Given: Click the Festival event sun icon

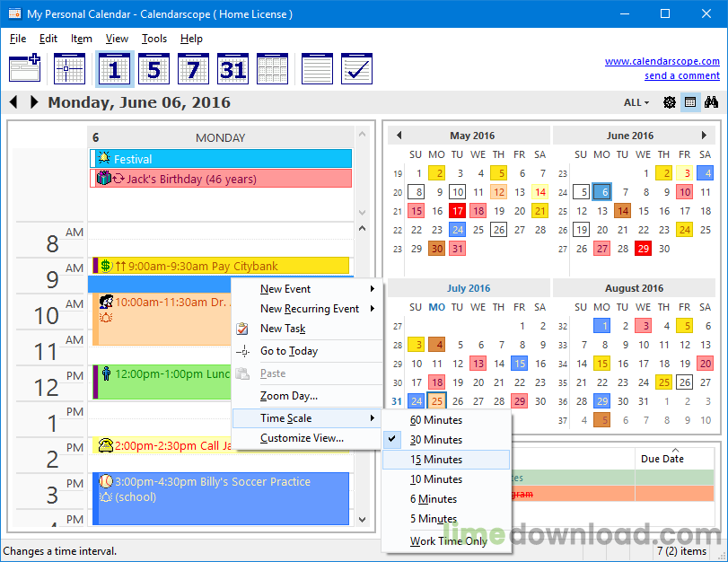Looking at the screenshot, I should pos(104,158).
